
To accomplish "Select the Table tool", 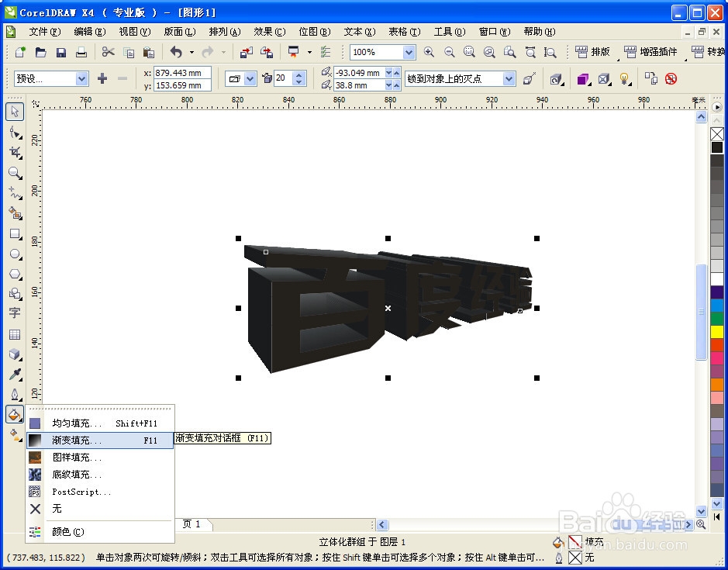I will tap(15, 334).
